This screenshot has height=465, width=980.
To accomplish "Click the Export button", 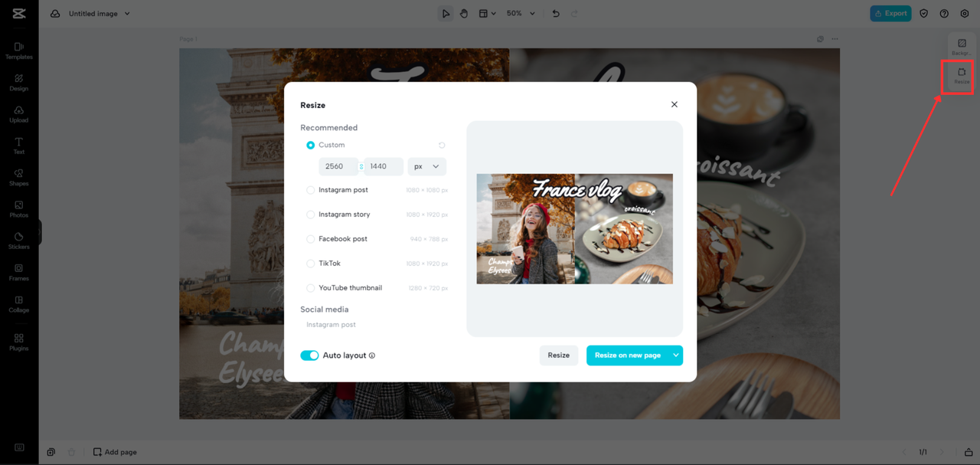I will [x=890, y=14].
